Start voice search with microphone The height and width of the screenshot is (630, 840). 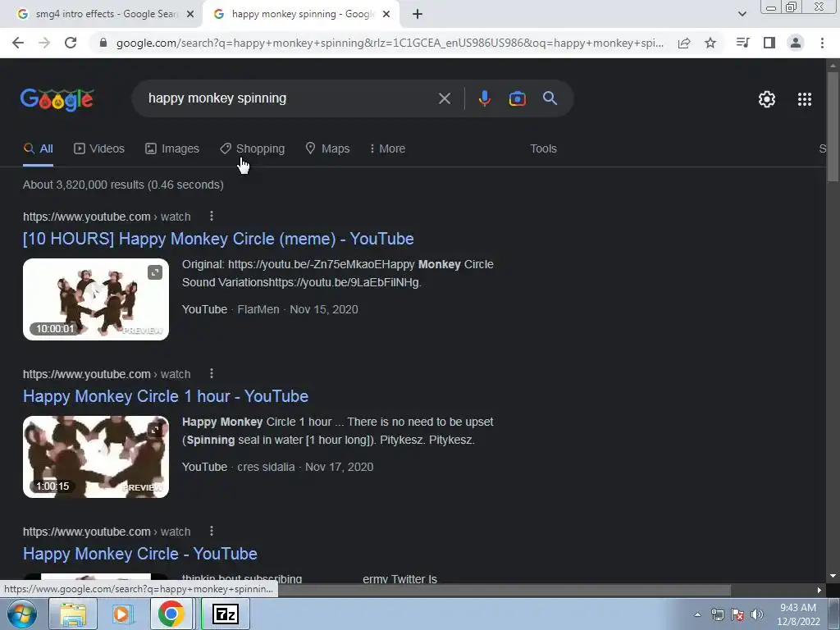coord(484,98)
